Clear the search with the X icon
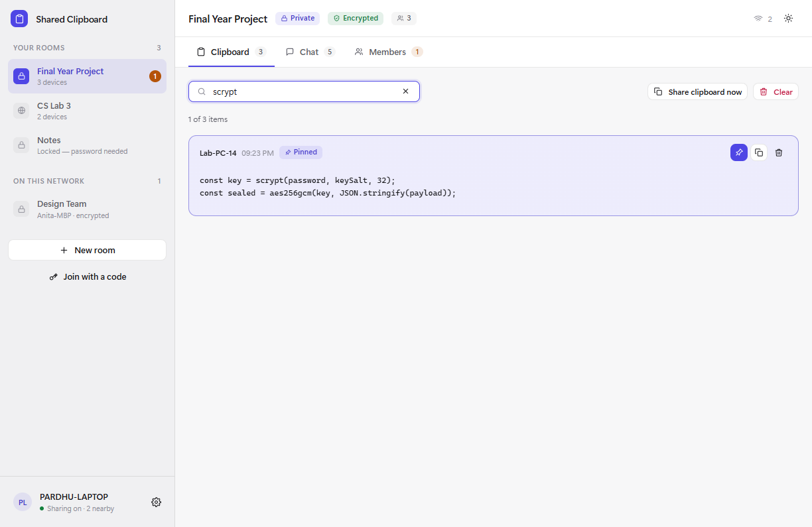The image size is (812, 527). click(405, 91)
